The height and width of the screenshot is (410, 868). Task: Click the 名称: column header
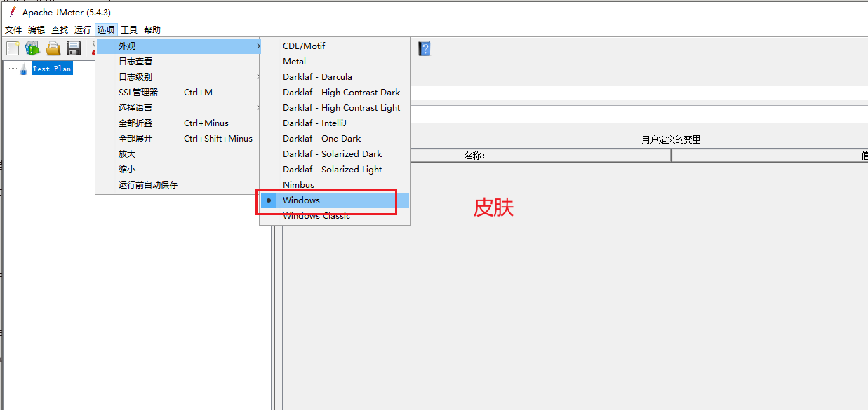475,156
